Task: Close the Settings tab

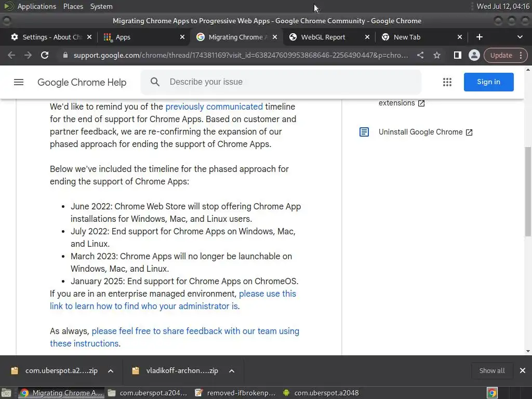Action: click(89, 37)
